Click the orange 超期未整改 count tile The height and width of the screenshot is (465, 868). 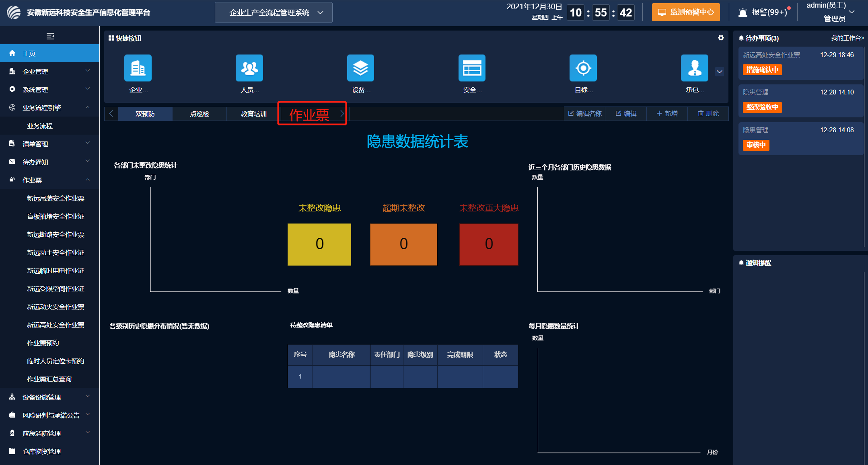point(403,244)
